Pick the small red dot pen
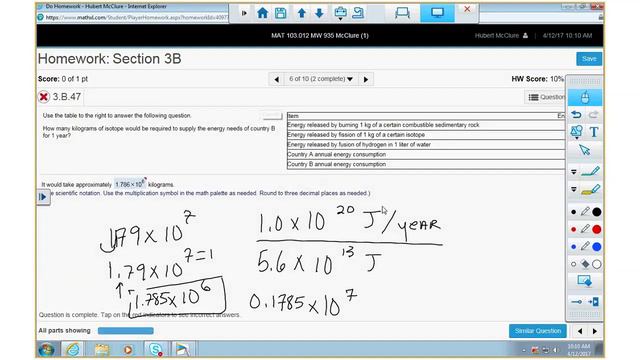The width and height of the screenshot is (640, 360). [x=573, y=229]
